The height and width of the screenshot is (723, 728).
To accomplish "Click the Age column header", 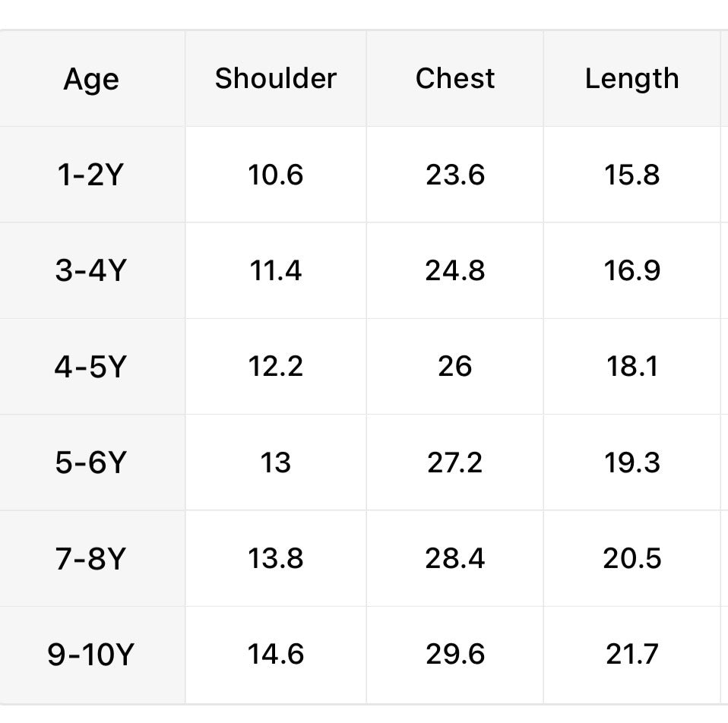I will click(x=91, y=79).
